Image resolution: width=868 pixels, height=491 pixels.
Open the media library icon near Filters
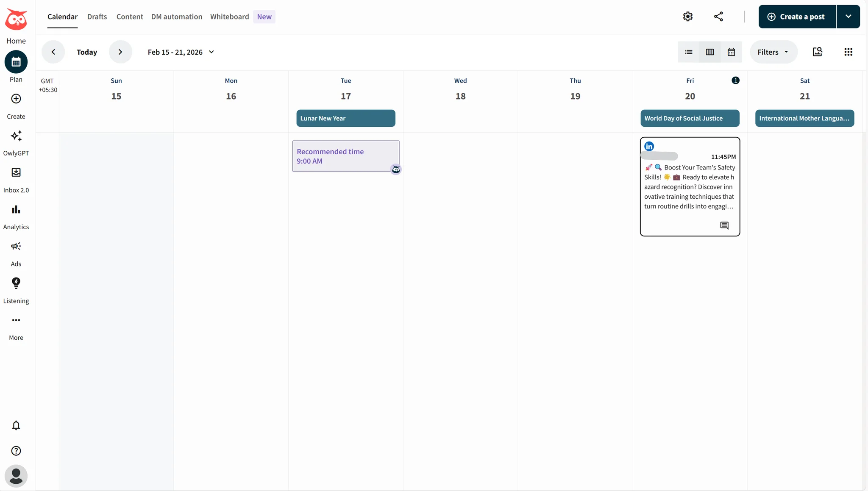coord(817,52)
